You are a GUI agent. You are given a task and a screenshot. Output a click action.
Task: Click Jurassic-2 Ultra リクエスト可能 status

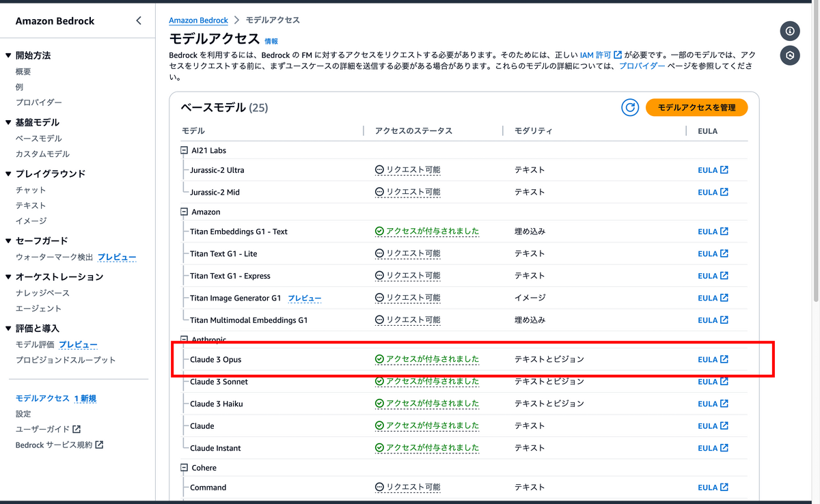tap(408, 170)
